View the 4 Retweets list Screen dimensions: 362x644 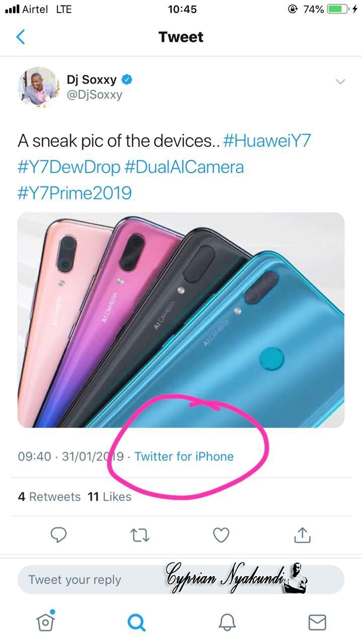(49, 497)
